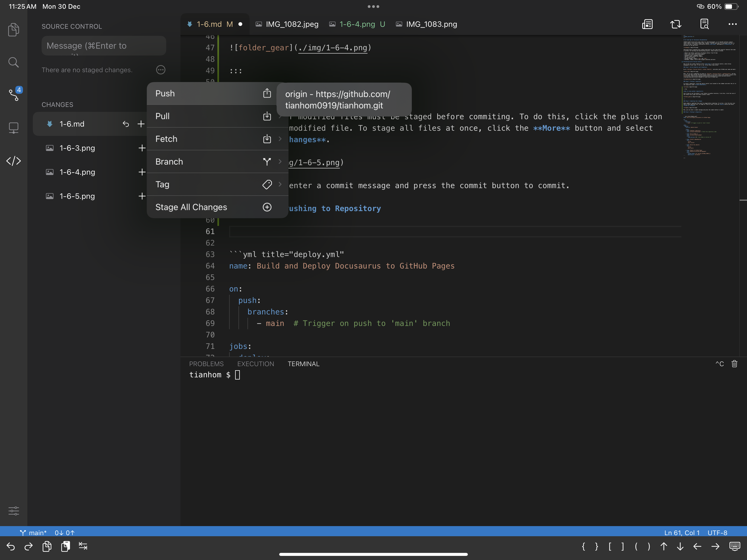Move cursor up with arrow key
This screenshot has width=747, height=560.
[664, 547]
